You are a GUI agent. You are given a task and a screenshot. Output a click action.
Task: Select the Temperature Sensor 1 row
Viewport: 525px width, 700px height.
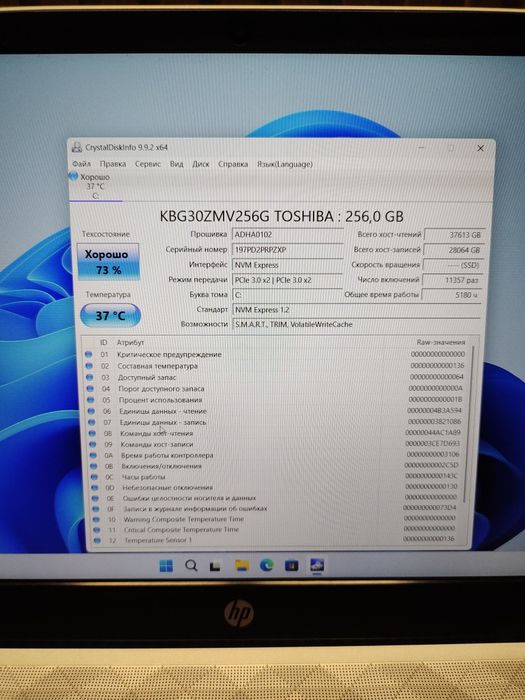pos(276,540)
